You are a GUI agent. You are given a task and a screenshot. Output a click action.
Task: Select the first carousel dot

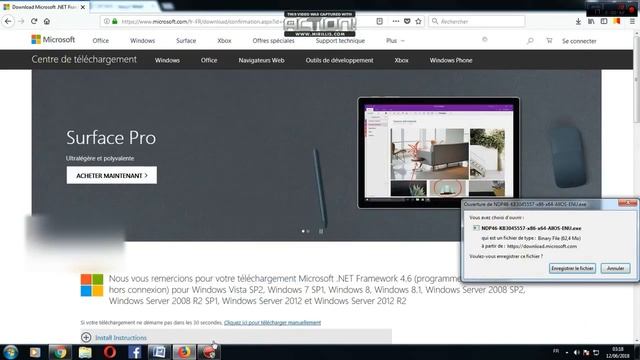(303, 231)
